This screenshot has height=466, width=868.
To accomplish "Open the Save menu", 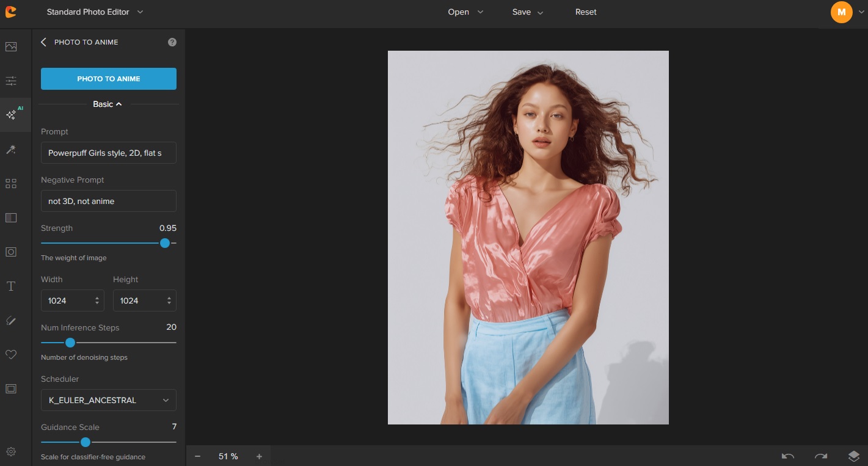I will pyautogui.click(x=527, y=12).
